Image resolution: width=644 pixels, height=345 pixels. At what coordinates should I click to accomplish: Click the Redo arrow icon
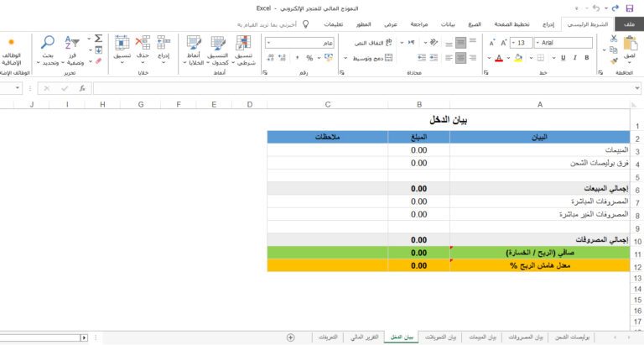click(615, 8)
